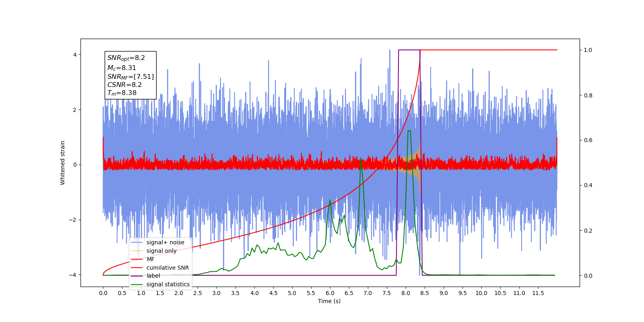Click the SNRopt=8.2 annotation text
This screenshot has height=322, width=644.
pos(126,58)
